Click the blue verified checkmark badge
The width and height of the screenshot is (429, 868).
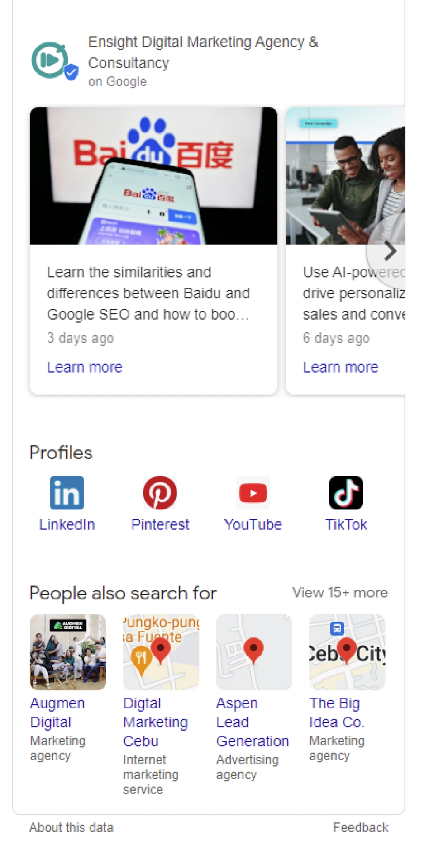[71, 71]
